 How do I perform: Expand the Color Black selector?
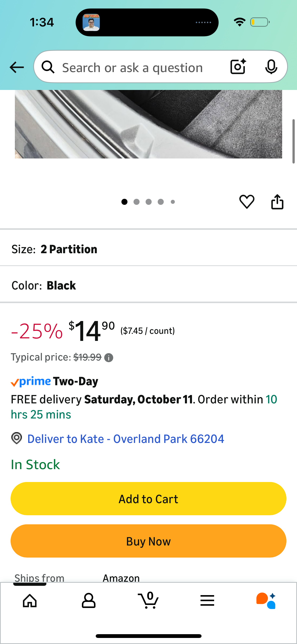(x=148, y=285)
